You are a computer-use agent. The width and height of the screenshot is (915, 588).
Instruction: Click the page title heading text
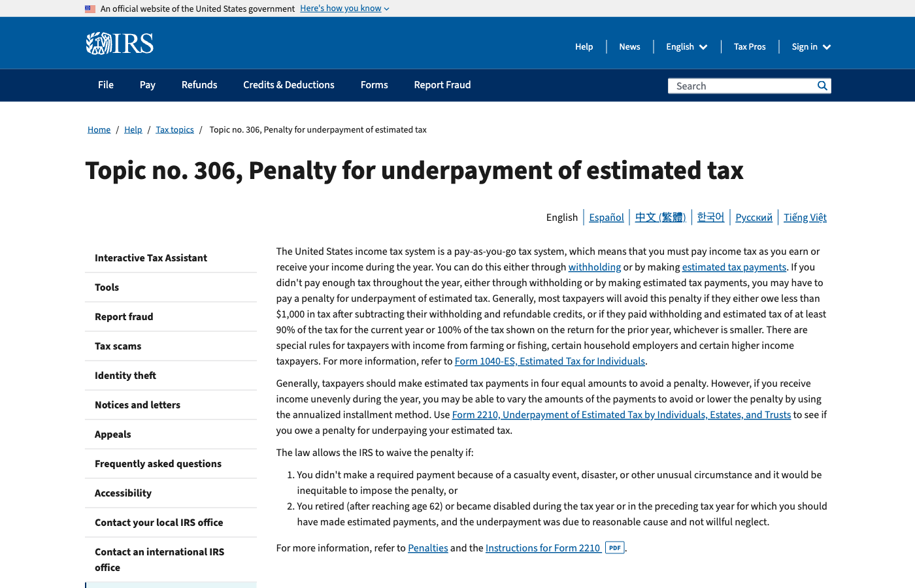click(x=414, y=171)
